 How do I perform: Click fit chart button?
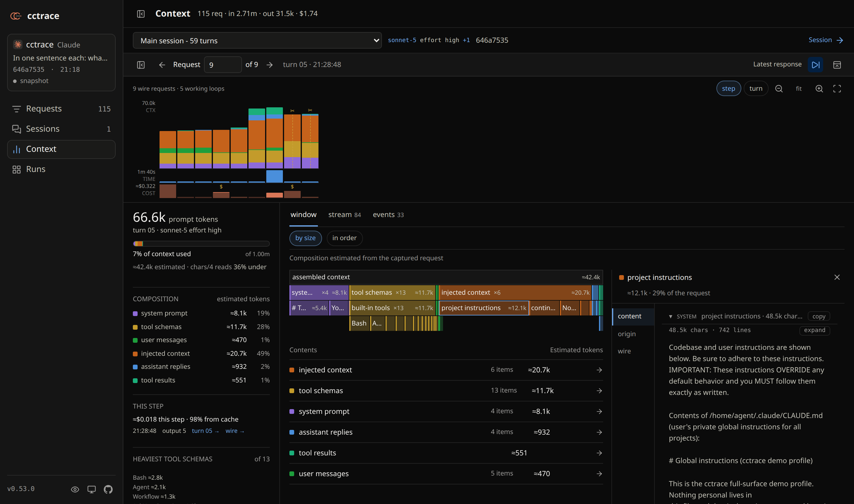tap(799, 89)
